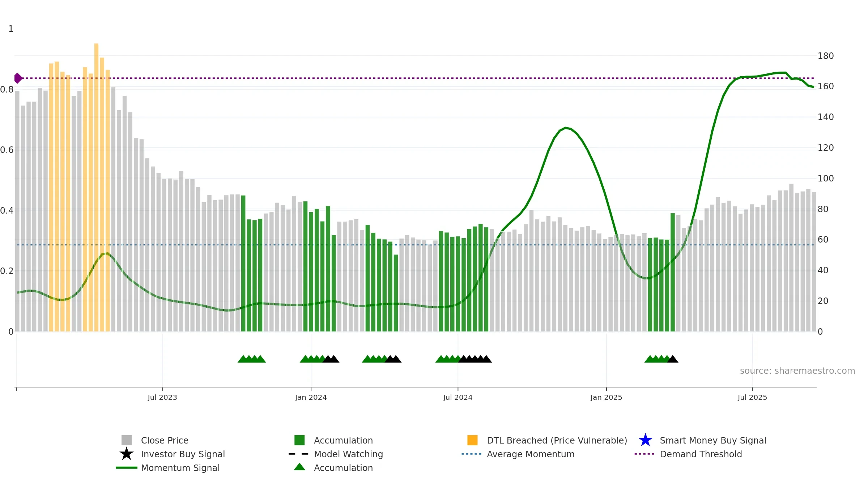This screenshot has width=868, height=488.
Task: Click the Jul 2024 axis label
Action: 458,398
